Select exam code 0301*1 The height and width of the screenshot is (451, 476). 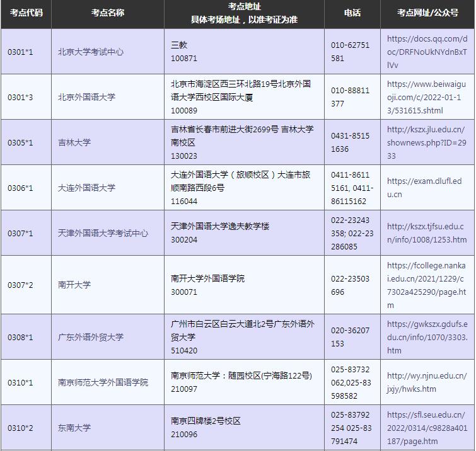pyautogui.click(x=20, y=52)
